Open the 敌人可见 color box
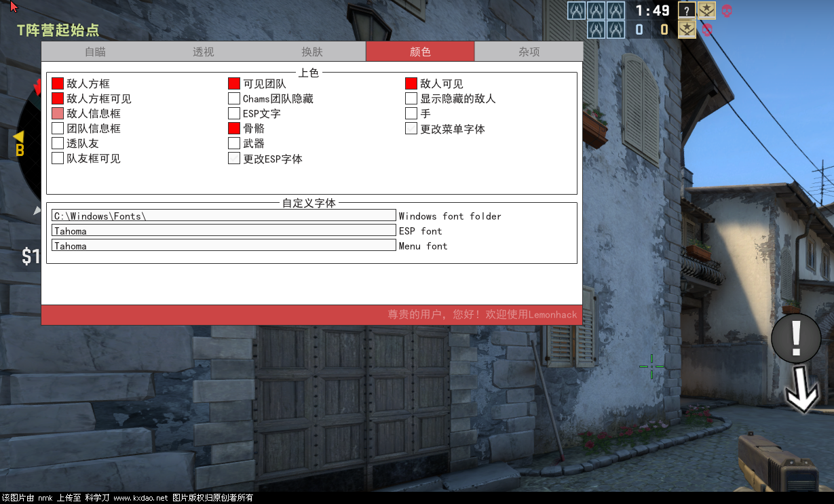Viewport: 834px width, 504px height. (x=411, y=83)
